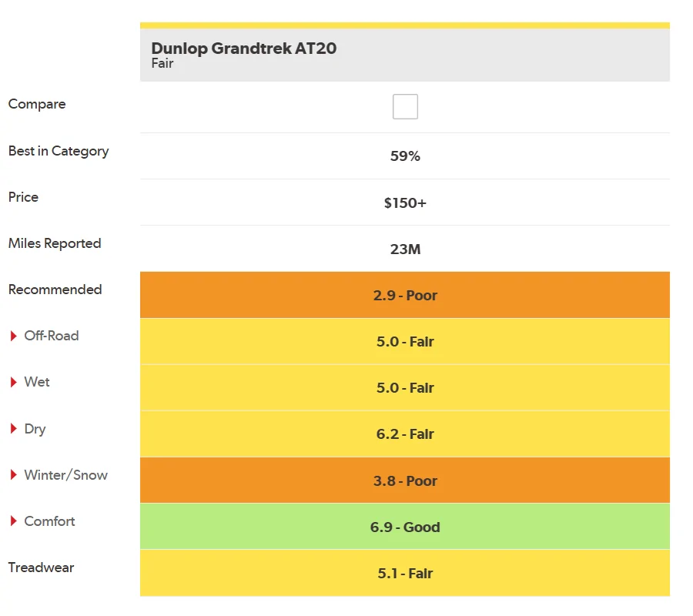Expand the Wet rating row arrow

point(13,383)
